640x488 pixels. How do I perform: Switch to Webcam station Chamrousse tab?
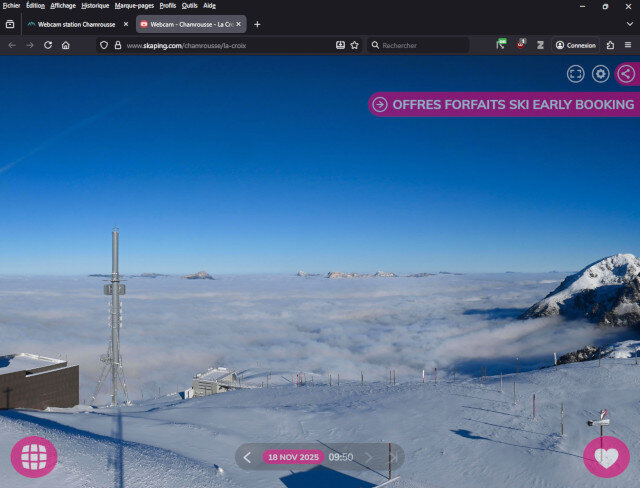pos(78,24)
